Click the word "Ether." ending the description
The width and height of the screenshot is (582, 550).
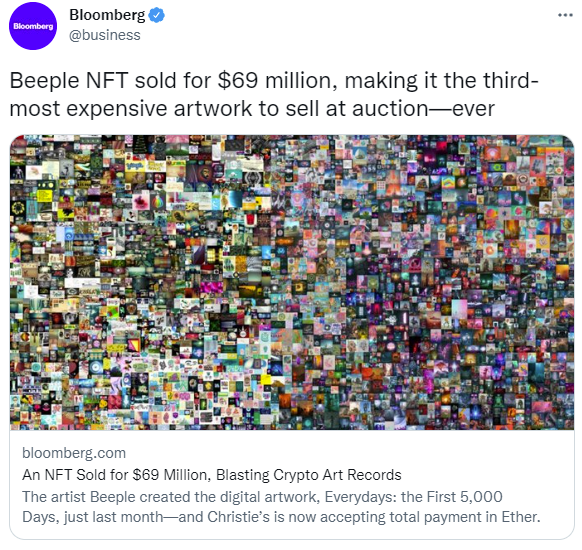pyautogui.click(x=521, y=517)
